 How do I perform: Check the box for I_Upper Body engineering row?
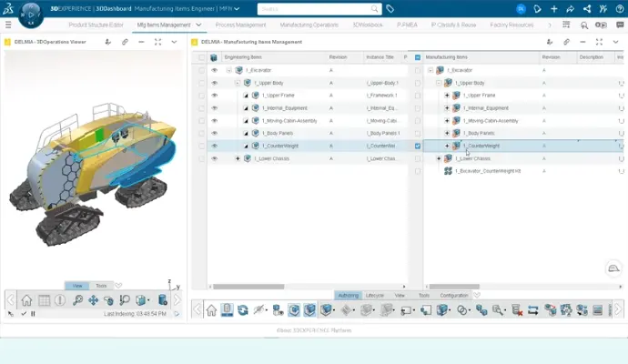pos(201,83)
